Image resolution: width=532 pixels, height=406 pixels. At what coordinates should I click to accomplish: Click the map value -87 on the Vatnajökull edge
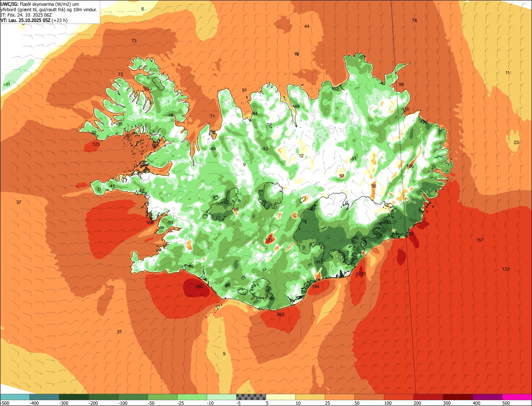[312, 209]
